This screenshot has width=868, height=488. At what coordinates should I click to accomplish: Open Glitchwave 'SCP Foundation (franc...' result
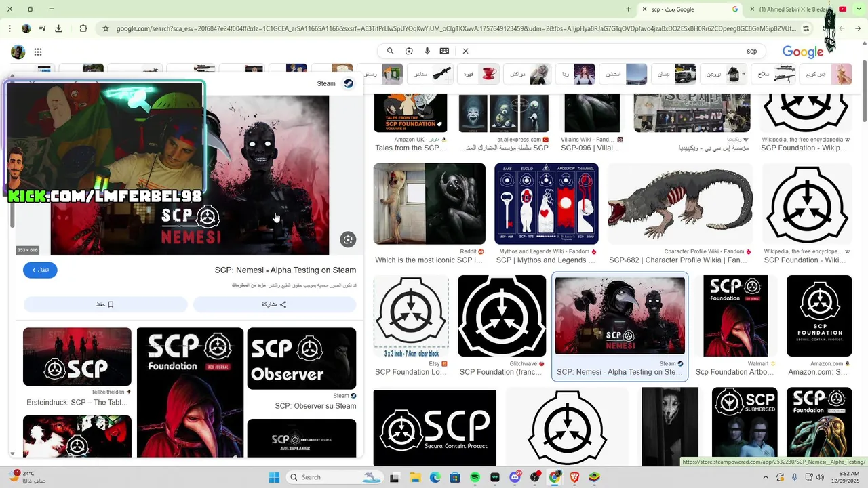[502, 316]
